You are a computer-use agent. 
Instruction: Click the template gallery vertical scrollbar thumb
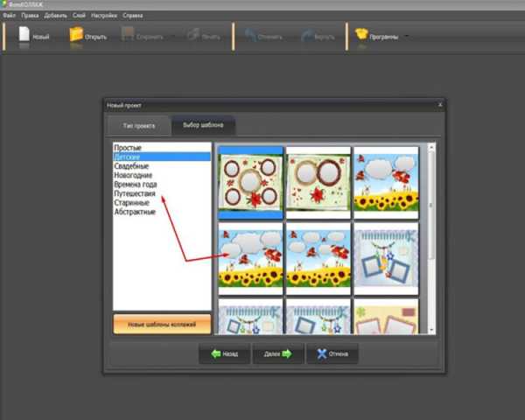coord(431,205)
